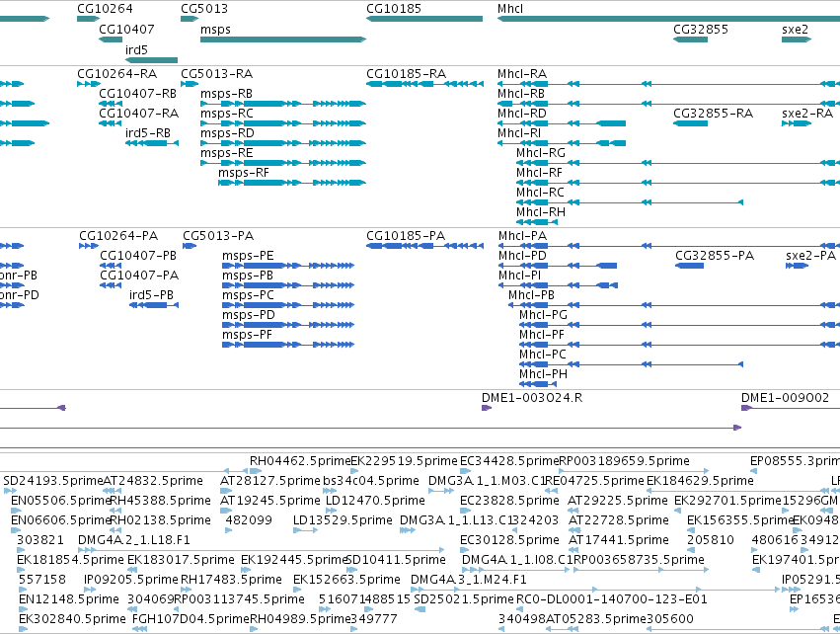Click transcript msps-RD
Image resolution: width=840 pixels, height=634 pixels.
click(283, 143)
